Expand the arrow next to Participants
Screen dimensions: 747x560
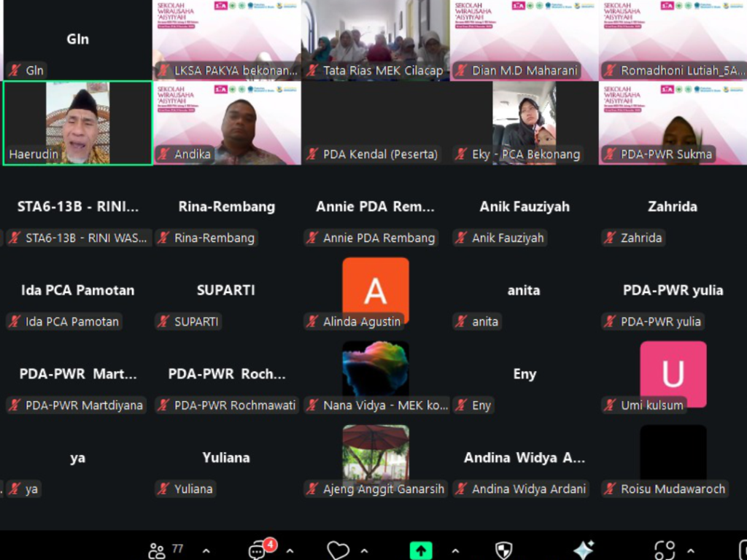coord(206,551)
